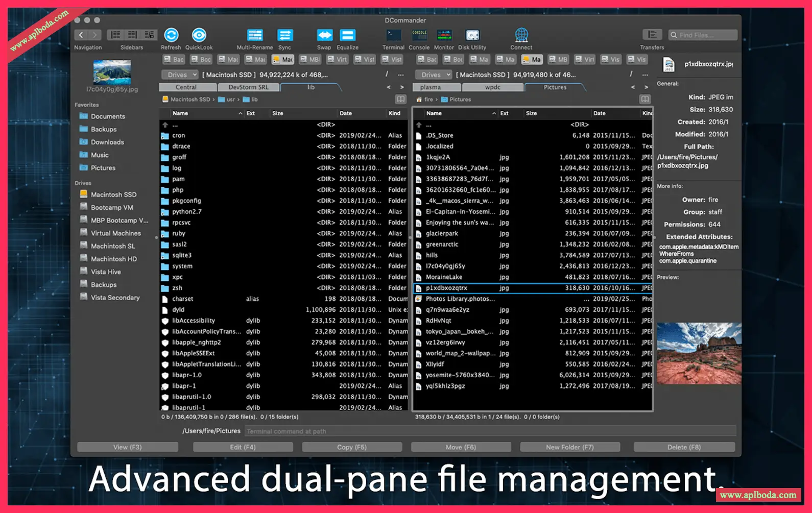Toggle the right sidebar visibility icon
Screen dimensions: 812x513
point(149,35)
